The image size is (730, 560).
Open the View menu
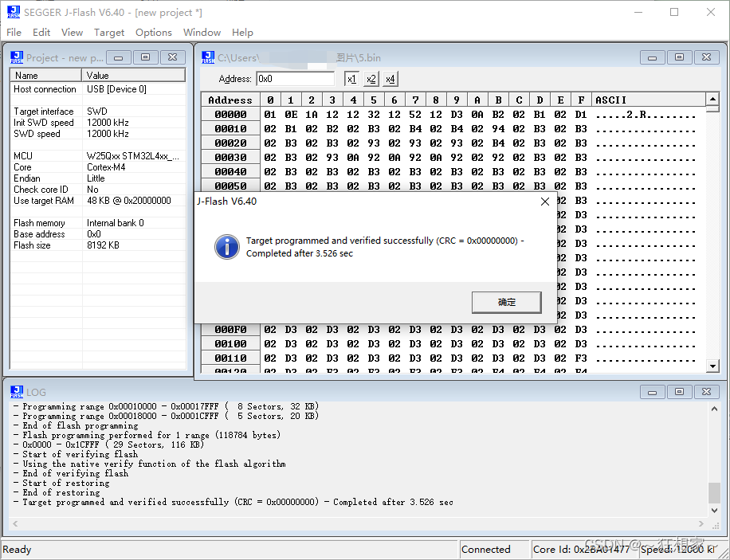point(73,33)
